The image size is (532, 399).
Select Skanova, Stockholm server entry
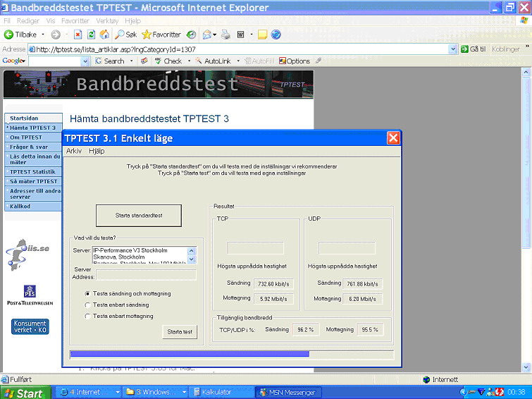point(119,257)
